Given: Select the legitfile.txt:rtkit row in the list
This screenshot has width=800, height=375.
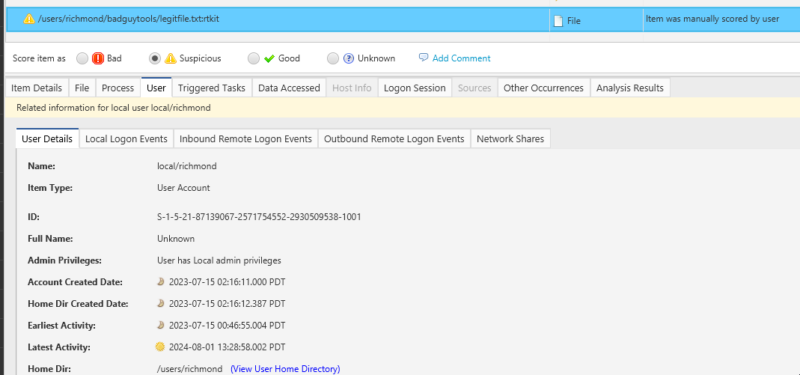Looking at the screenshot, I should tap(403, 19).
